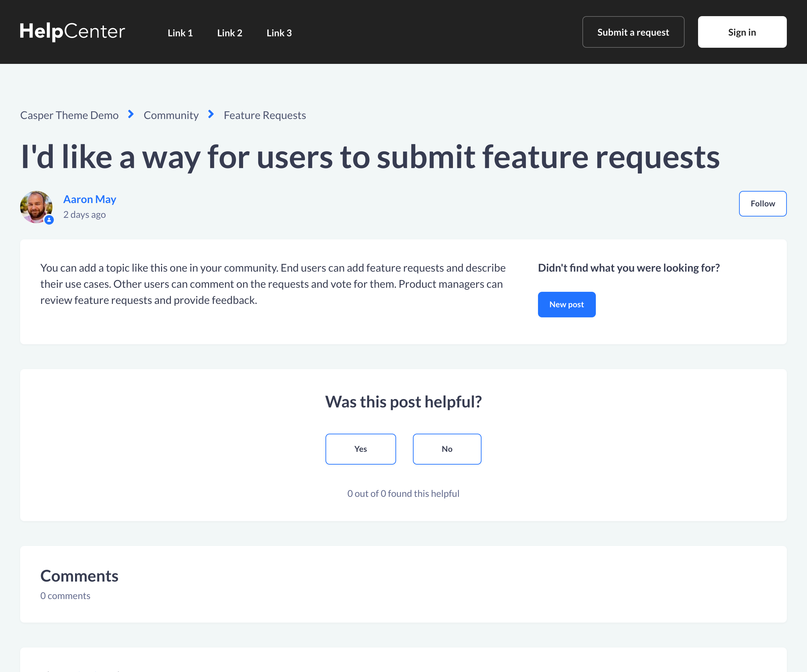This screenshot has width=807, height=672.
Task: Open Feature Requests breadcrumb link
Action: pos(265,115)
